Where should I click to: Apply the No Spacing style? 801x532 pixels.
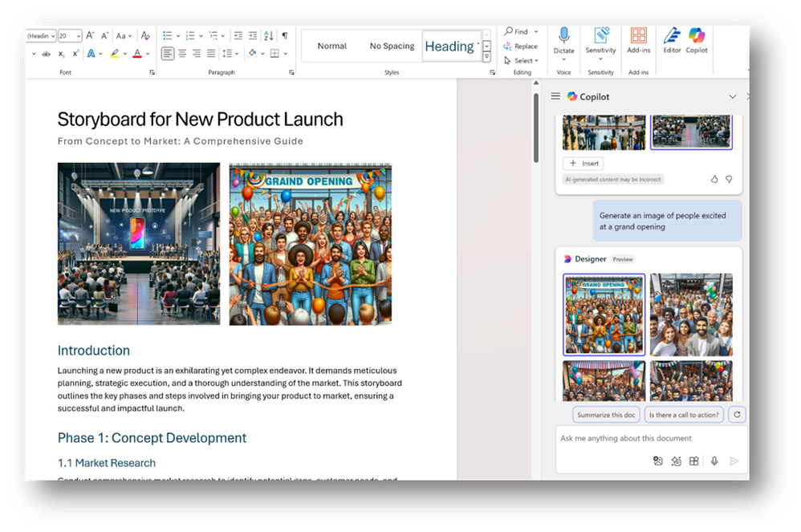[x=392, y=46]
